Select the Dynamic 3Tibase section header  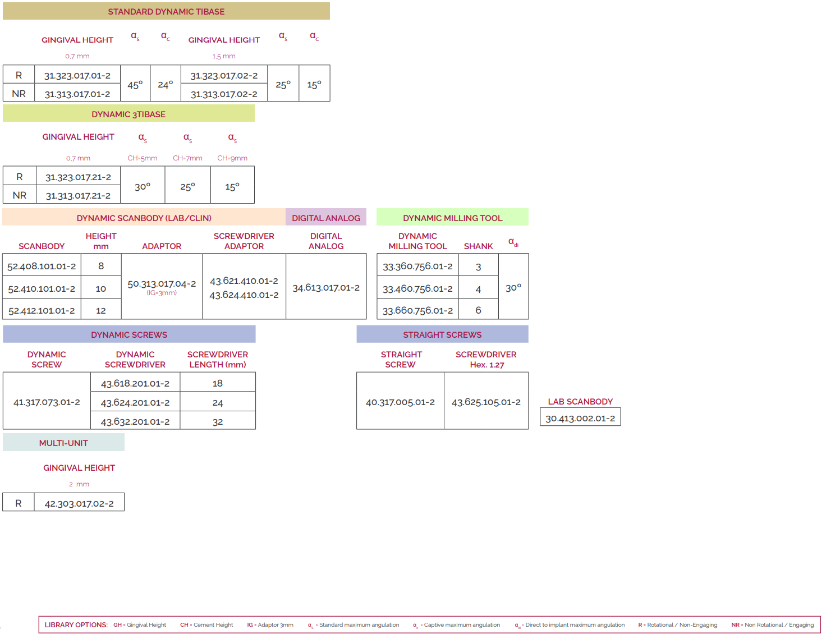[128, 114]
